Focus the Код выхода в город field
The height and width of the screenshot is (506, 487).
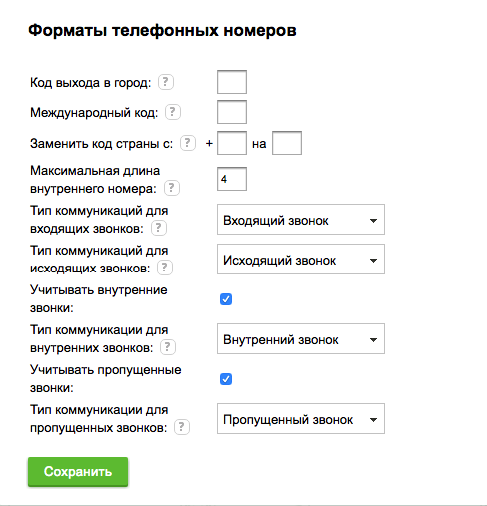[232, 82]
